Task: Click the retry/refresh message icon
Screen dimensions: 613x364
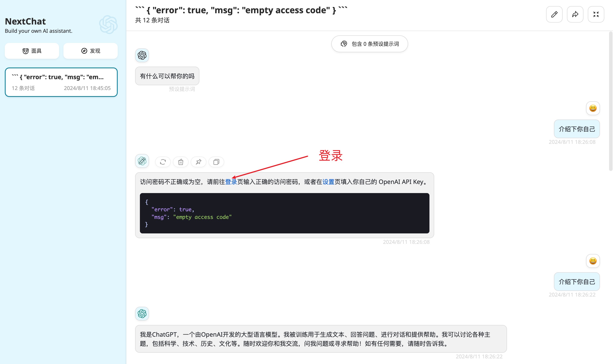Action: [x=163, y=162]
